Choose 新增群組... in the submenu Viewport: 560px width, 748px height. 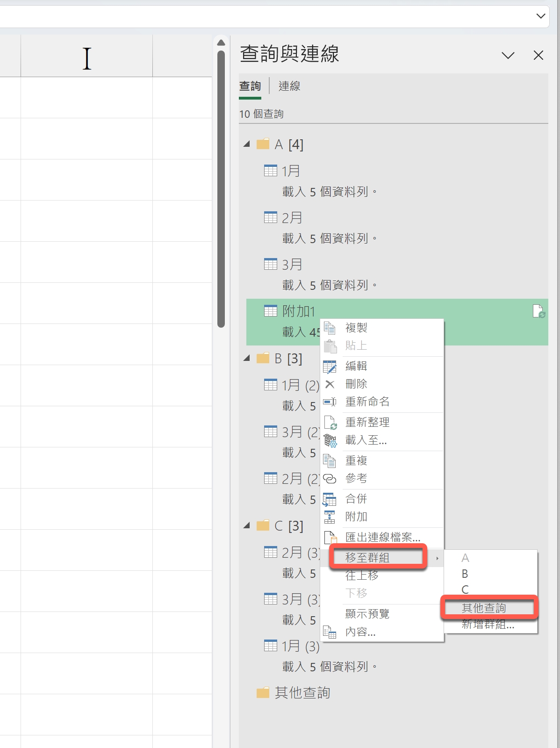[488, 625]
